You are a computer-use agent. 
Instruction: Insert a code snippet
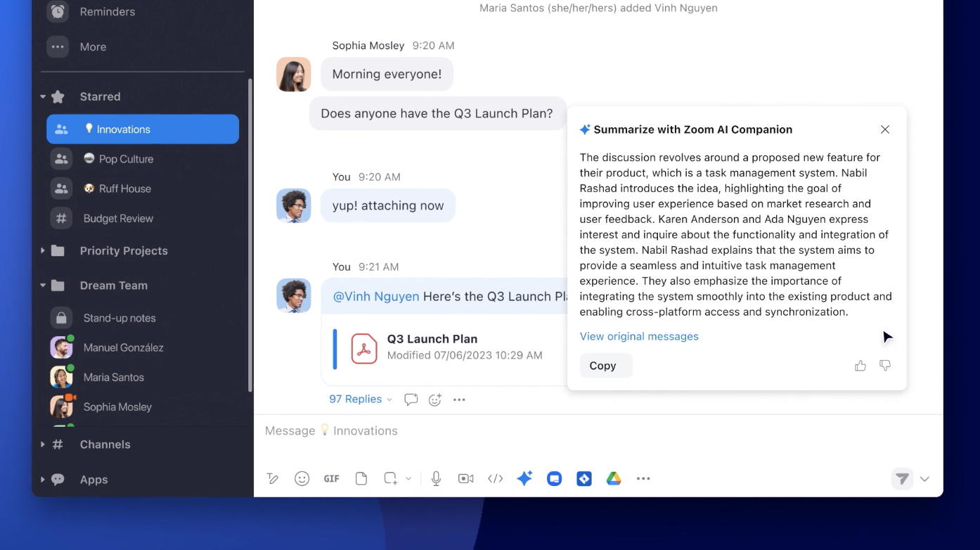coord(496,479)
